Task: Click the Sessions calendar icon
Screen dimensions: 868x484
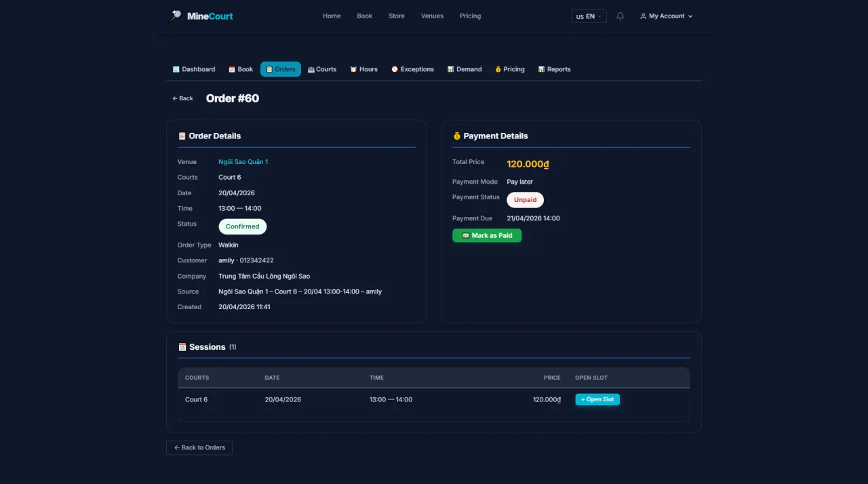Action: (182, 347)
